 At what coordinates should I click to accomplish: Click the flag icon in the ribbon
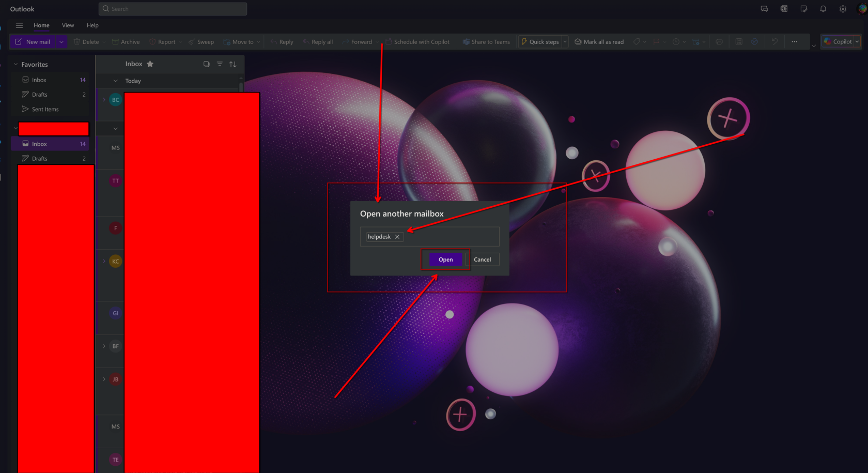pos(657,42)
